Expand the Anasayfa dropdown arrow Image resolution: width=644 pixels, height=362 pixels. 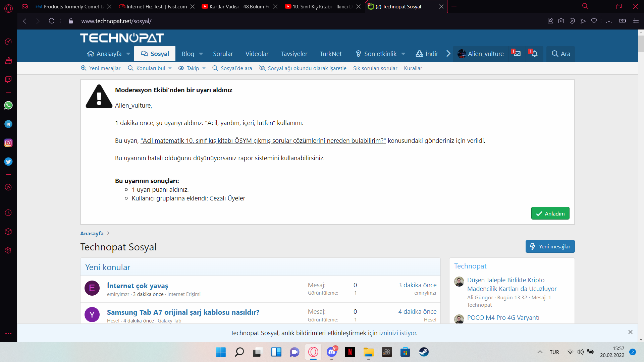pyautogui.click(x=128, y=54)
